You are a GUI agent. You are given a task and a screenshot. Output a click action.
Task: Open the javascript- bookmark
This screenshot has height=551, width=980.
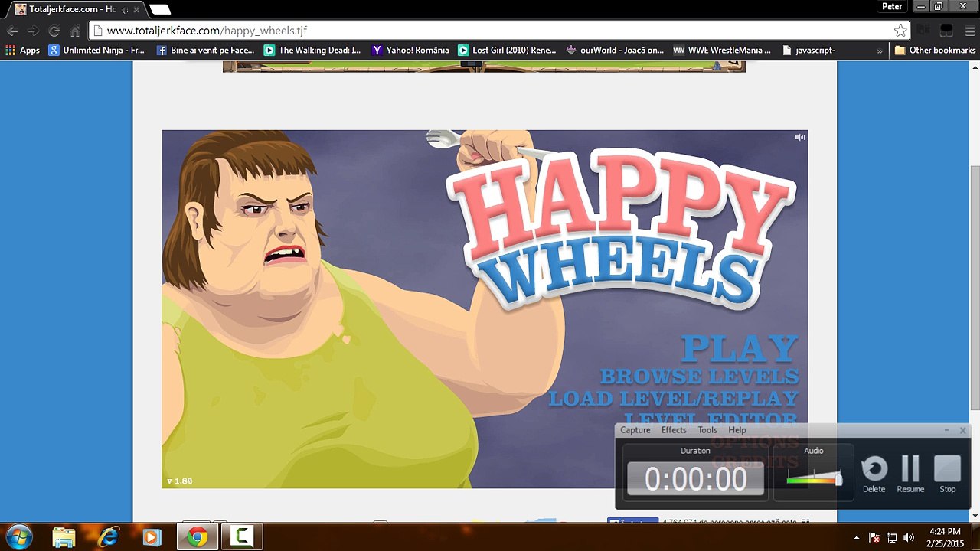point(809,50)
